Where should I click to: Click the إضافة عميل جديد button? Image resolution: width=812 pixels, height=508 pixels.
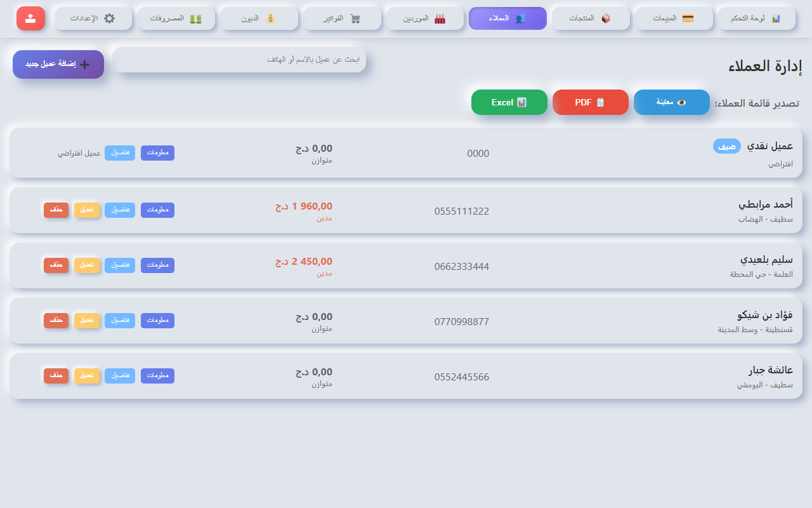coord(58,64)
